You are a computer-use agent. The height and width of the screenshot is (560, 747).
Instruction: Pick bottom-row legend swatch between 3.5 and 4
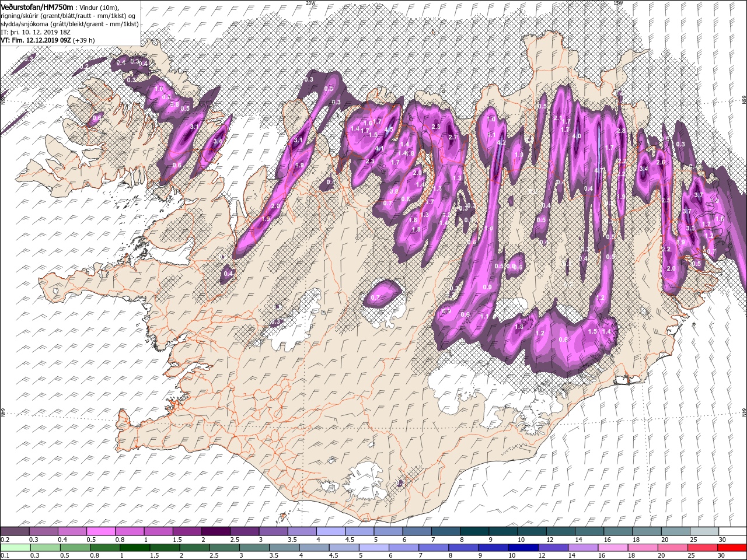[x=285, y=547]
